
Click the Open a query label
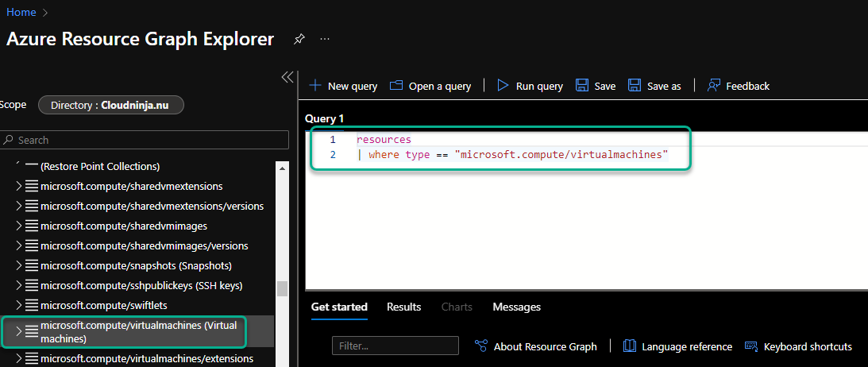pyautogui.click(x=440, y=86)
